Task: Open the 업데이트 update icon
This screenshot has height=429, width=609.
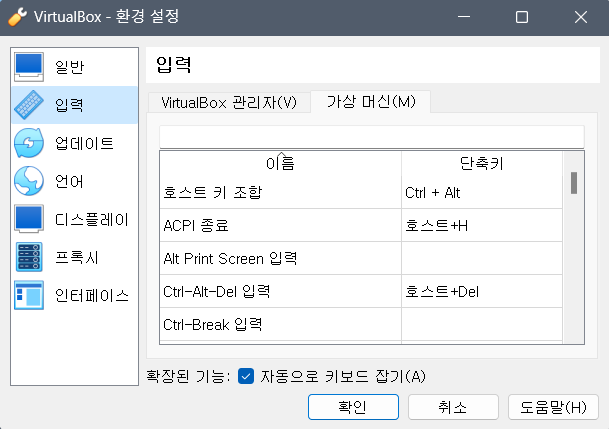Action: (29, 143)
